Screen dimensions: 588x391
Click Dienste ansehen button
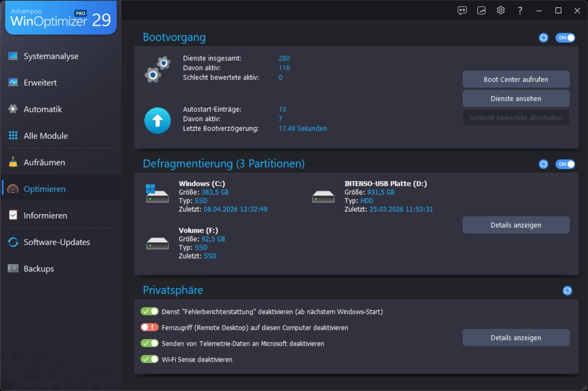(516, 98)
